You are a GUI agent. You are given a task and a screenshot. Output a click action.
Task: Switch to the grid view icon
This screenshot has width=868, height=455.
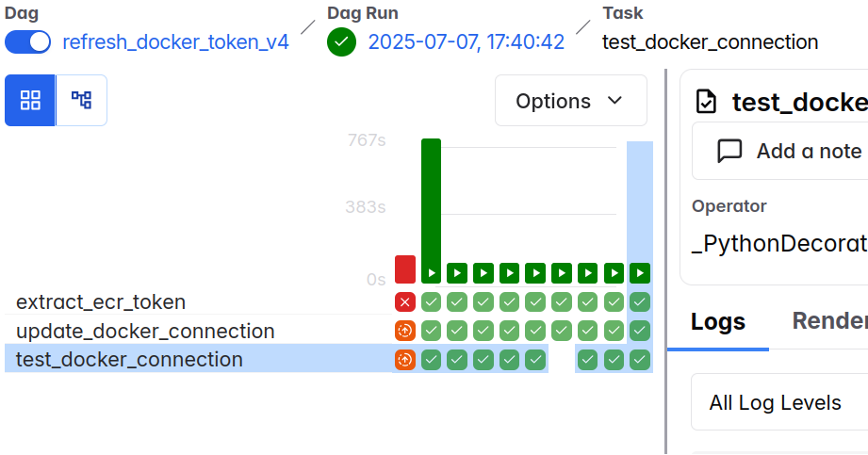click(30, 100)
